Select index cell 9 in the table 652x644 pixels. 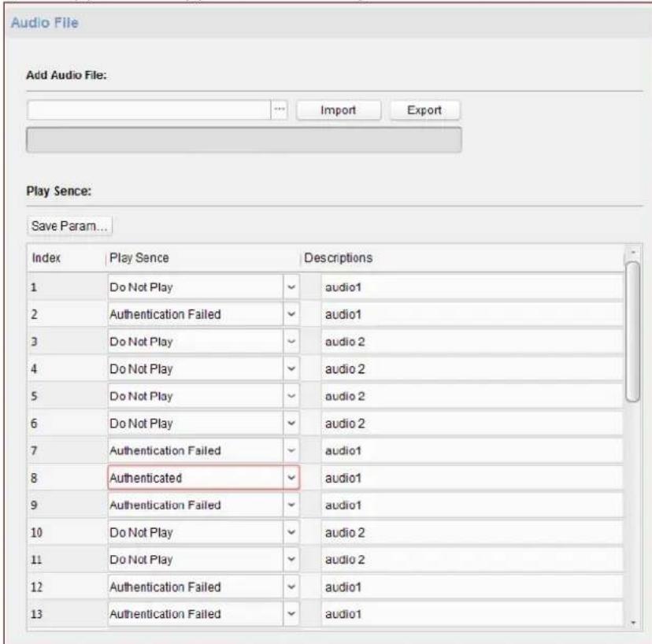click(x=67, y=505)
